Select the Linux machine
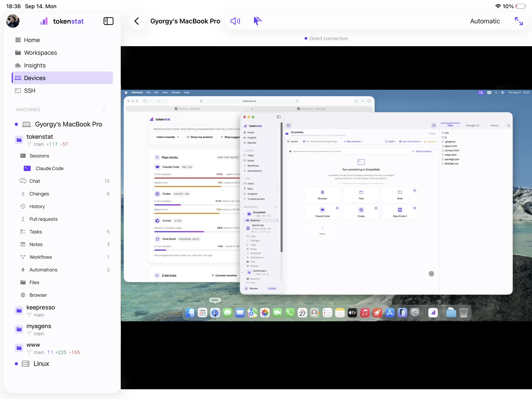Viewport: 532px width, 399px height. (x=62, y=364)
